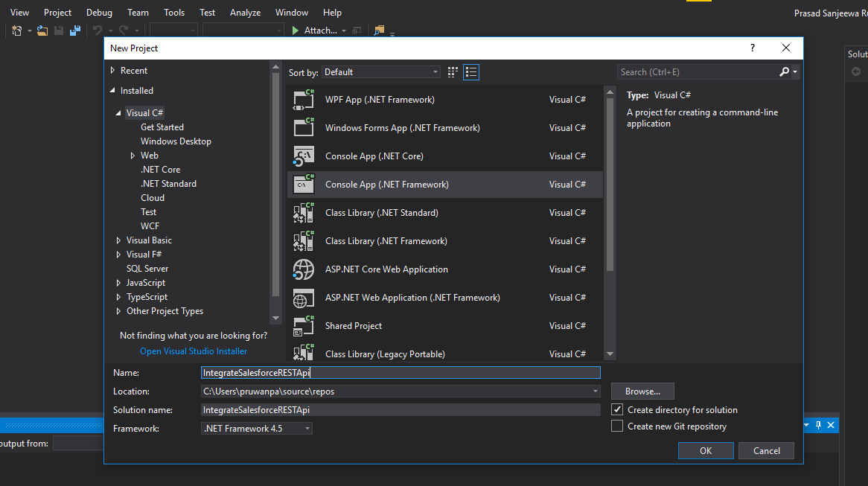The image size is (868, 486).
Task: Open Visual Studio Installer link
Action: (x=194, y=351)
